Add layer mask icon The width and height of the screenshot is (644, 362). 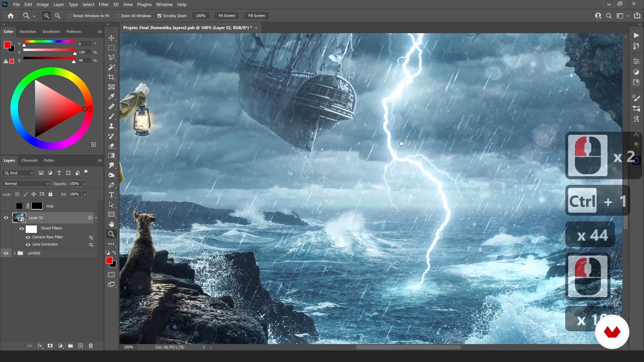pyautogui.click(x=50, y=346)
